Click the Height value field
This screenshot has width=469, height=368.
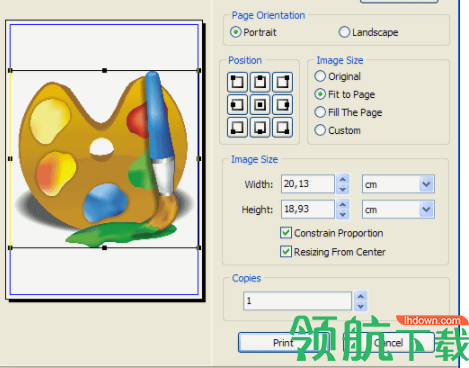pyautogui.click(x=308, y=209)
